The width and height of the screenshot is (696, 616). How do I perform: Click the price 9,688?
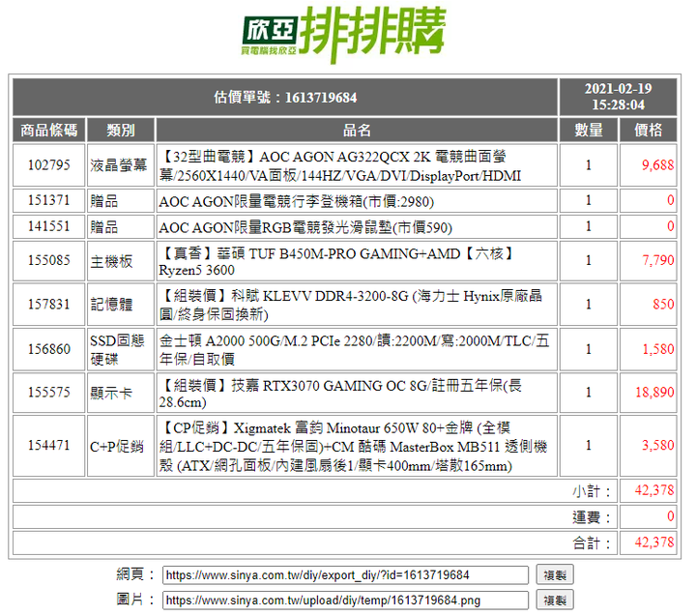pyautogui.click(x=658, y=165)
